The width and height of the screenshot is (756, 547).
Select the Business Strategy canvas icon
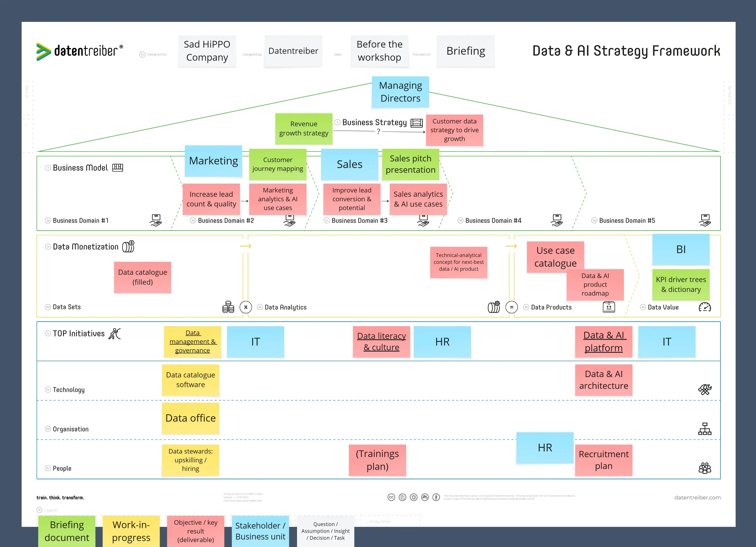coord(417,123)
